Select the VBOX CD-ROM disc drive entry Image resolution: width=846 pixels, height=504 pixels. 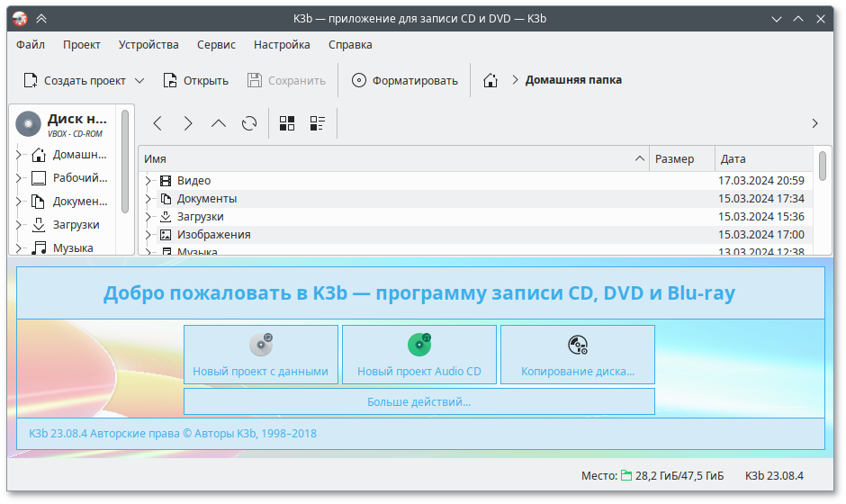[63, 124]
